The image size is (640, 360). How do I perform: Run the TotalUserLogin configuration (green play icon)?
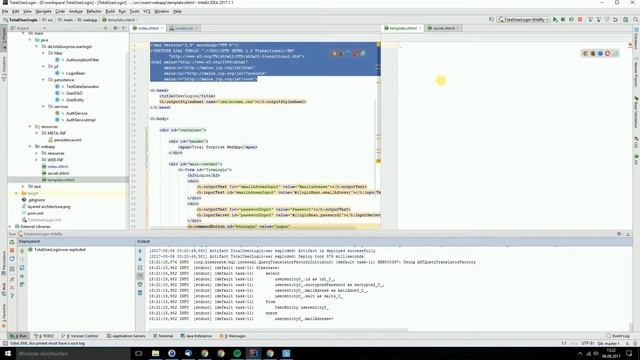coord(555,20)
